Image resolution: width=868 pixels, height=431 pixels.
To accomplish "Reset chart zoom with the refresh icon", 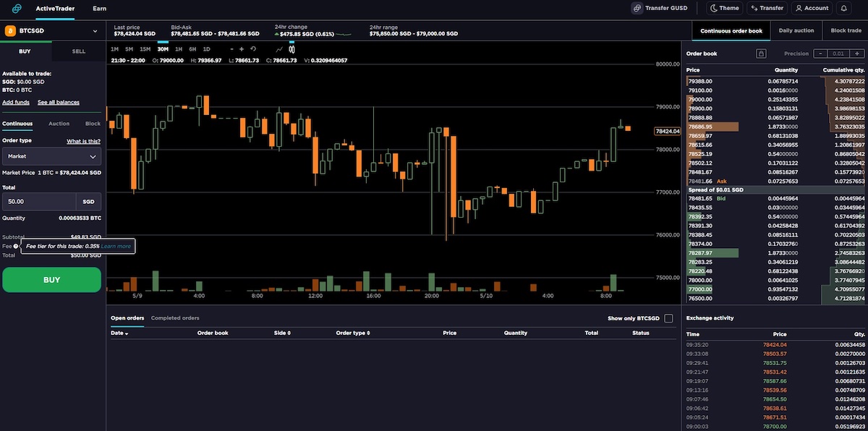I will [x=253, y=49].
